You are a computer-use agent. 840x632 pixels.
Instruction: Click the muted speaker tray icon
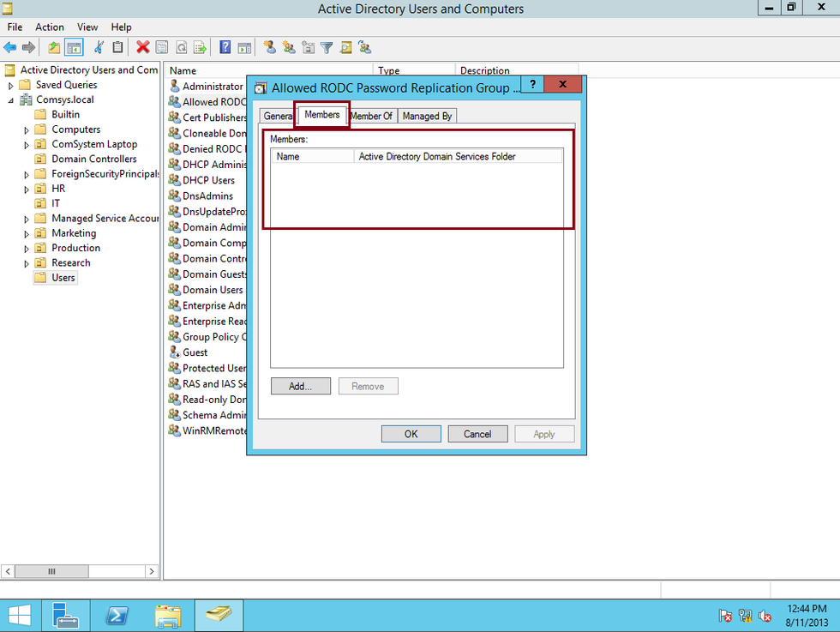coord(765,616)
